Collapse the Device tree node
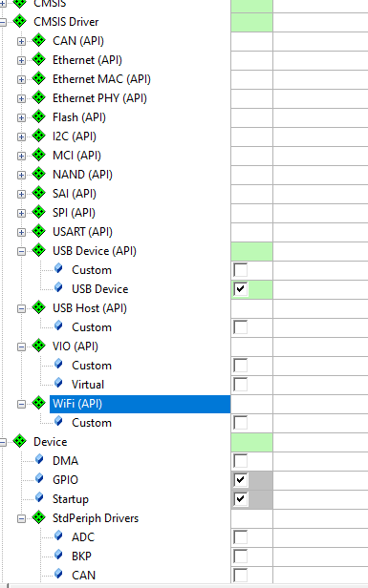The height and width of the screenshot is (588, 368). tap(3, 443)
